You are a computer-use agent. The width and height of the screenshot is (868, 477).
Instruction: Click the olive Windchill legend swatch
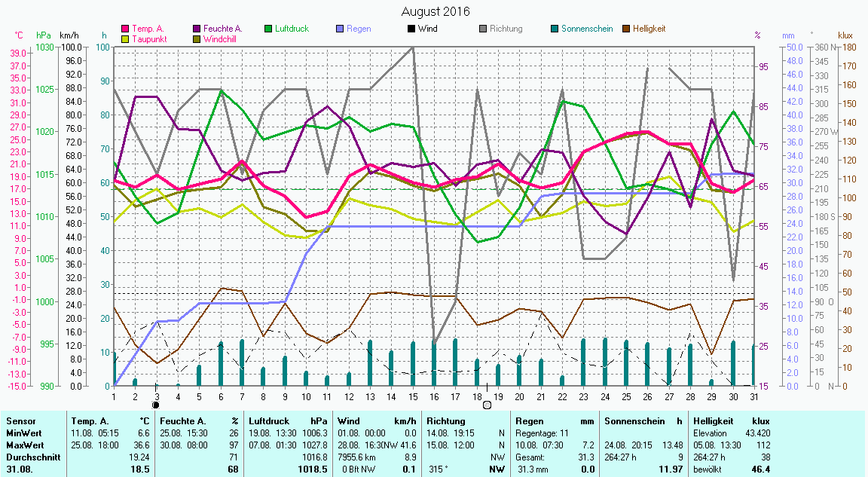(197, 38)
